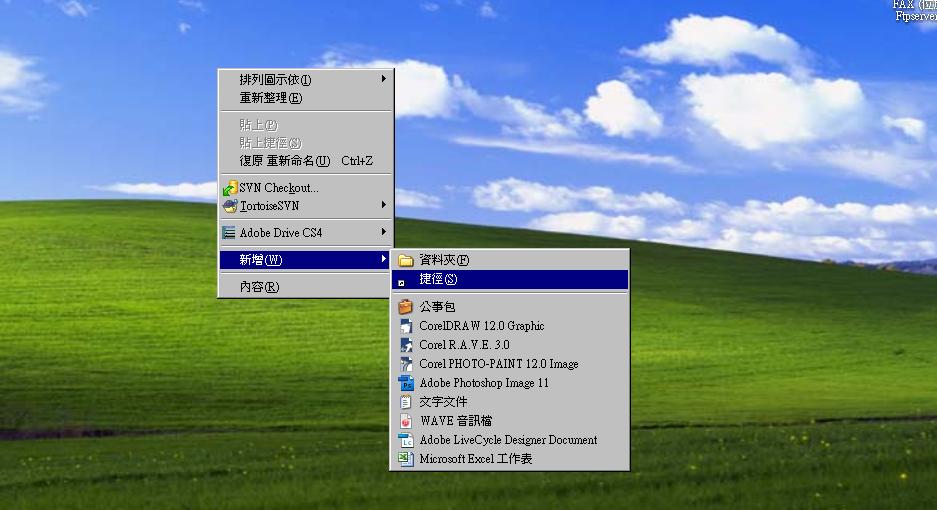Click the Ctrl+Z shortcut label

pyautogui.click(x=357, y=161)
